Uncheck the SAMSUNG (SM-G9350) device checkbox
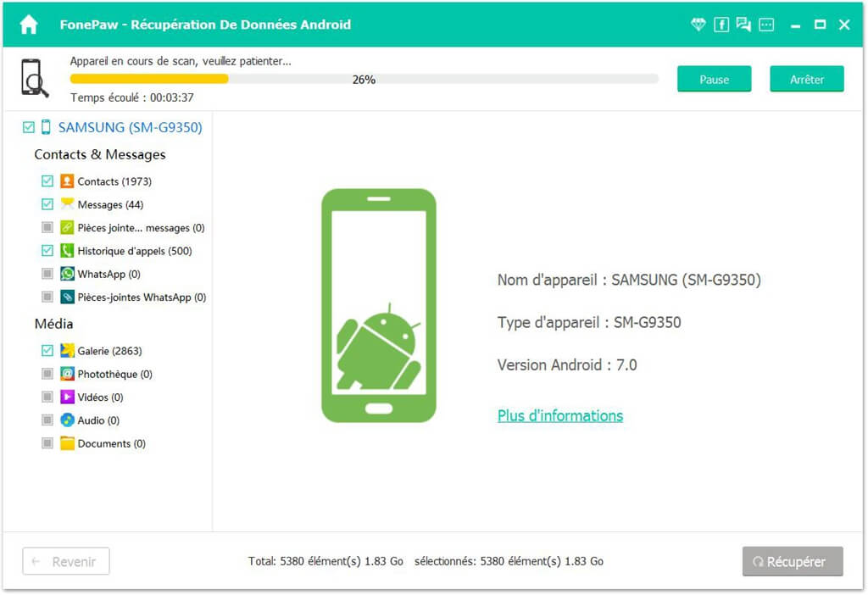 [x=28, y=127]
